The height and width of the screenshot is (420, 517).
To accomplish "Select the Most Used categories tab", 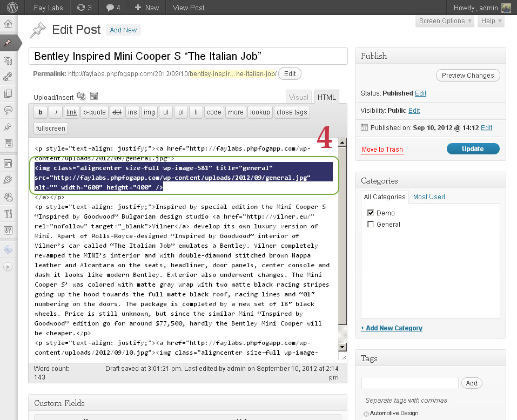I will tap(429, 197).
